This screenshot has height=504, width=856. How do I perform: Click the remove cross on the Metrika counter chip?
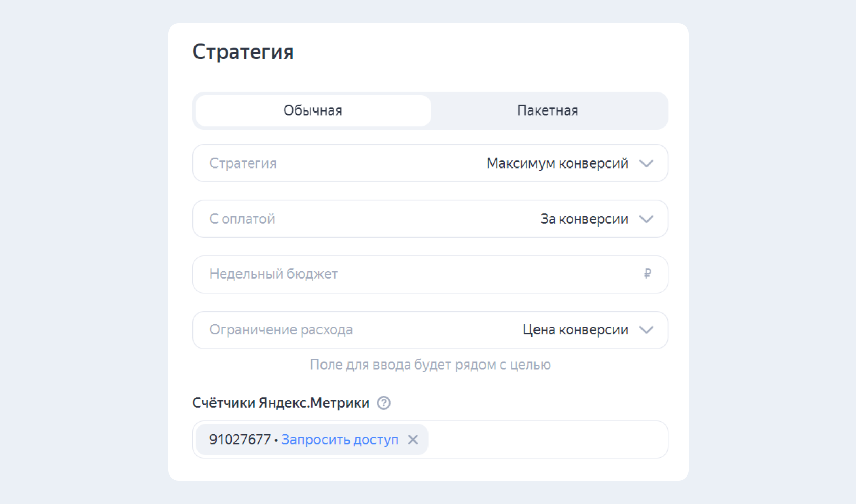[413, 439]
